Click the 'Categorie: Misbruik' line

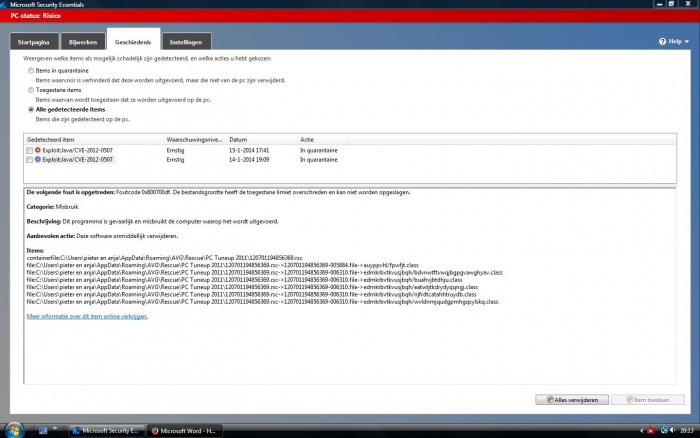(52, 207)
